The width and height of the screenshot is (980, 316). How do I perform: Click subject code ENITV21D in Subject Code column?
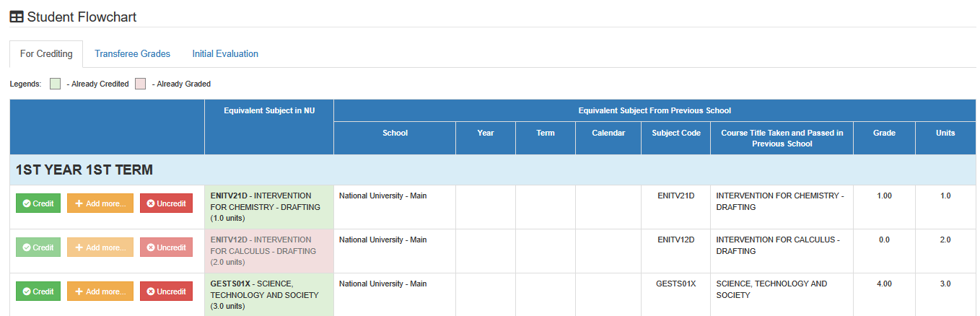[x=676, y=196]
